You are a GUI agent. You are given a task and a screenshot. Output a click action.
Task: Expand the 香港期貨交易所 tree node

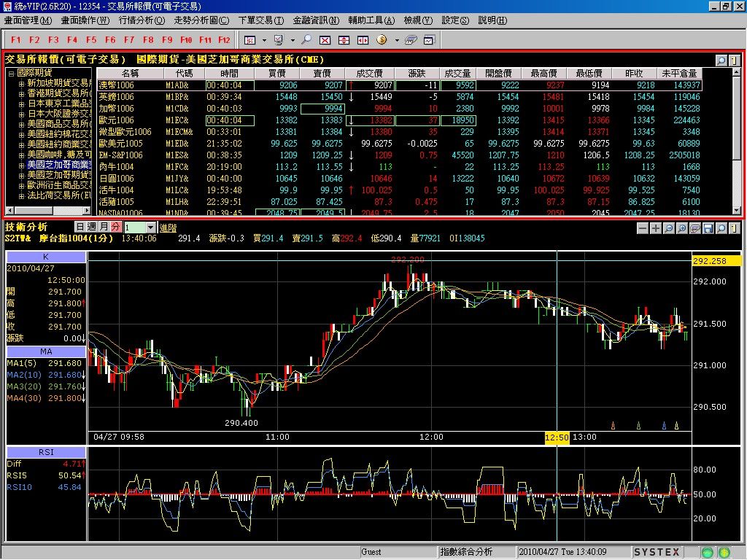[x=21, y=94]
